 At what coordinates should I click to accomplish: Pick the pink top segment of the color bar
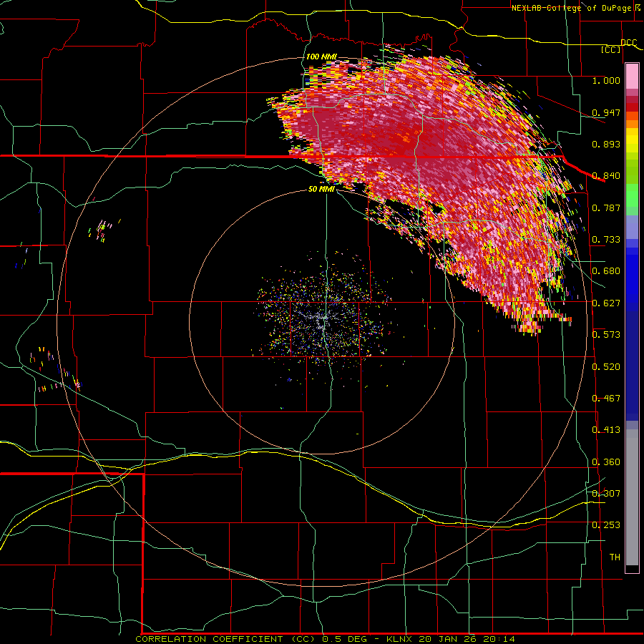pos(632,77)
